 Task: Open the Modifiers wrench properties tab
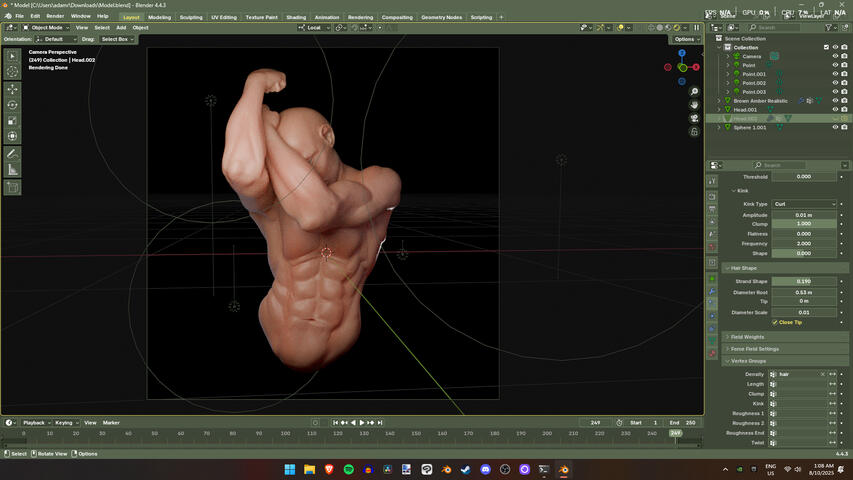(712, 292)
